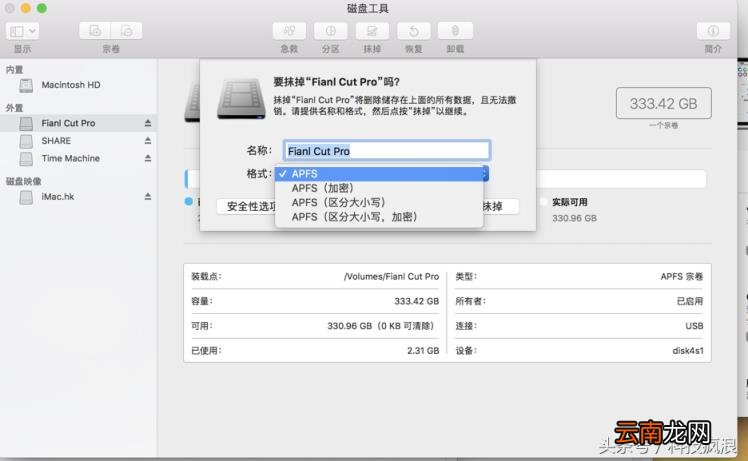Select Macintosh HD in the sidebar
Viewport: 748px width, 461px height.
pyautogui.click(x=71, y=85)
